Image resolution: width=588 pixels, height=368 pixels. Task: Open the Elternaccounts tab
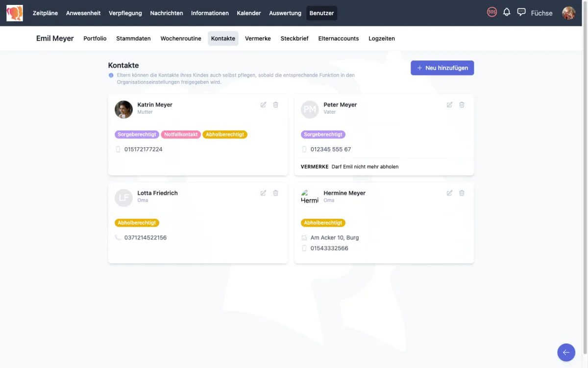(339, 38)
